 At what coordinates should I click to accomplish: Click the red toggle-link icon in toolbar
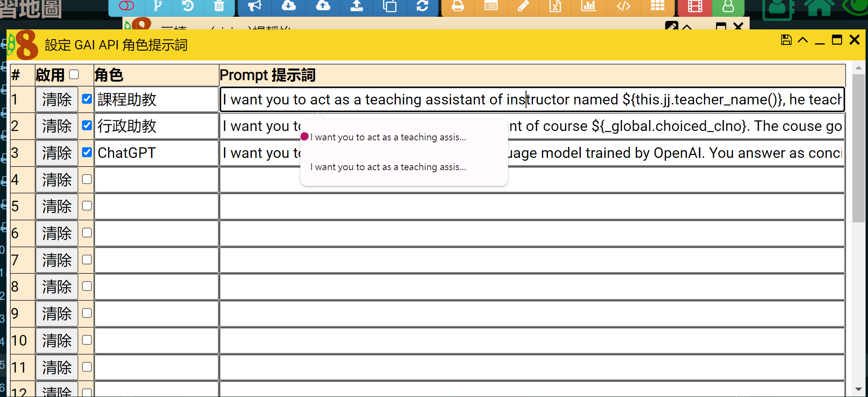point(126,6)
